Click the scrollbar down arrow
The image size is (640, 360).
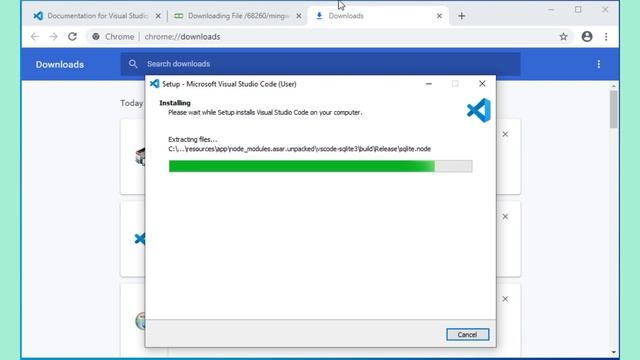pyautogui.click(x=613, y=352)
